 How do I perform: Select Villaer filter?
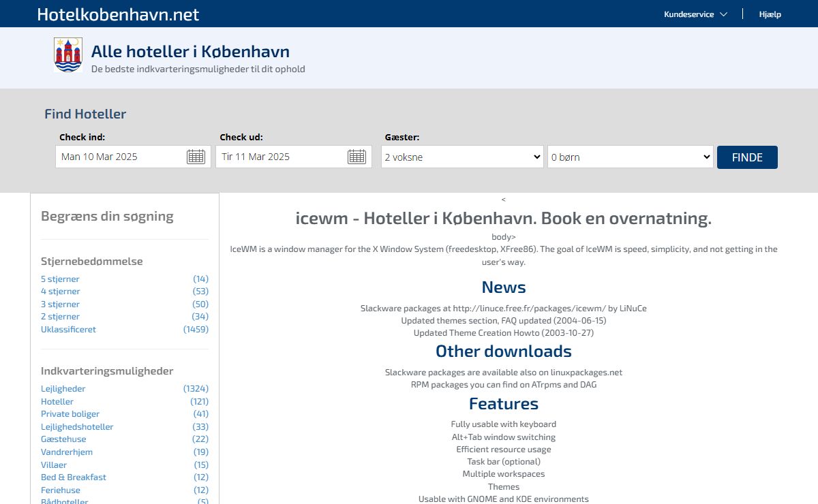point(54,465)
